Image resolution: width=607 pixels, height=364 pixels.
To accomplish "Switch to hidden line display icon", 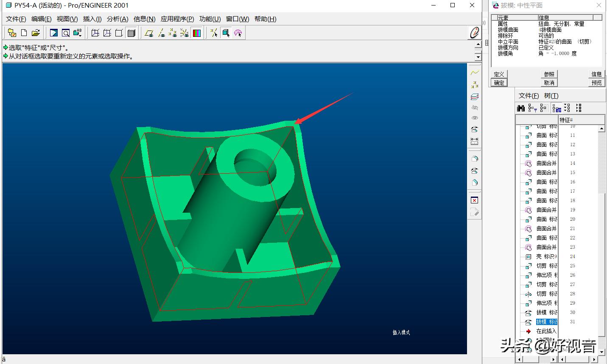I will pos(107,33).
